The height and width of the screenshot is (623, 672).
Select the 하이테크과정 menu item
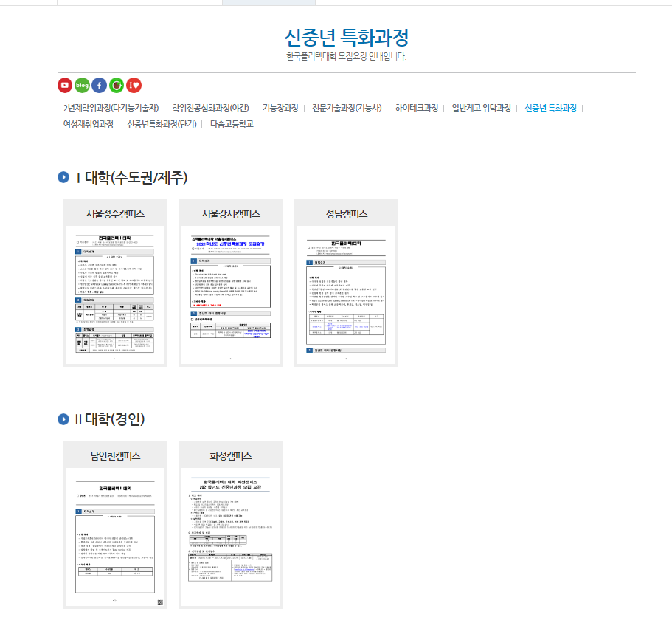[x=417, y=108]
